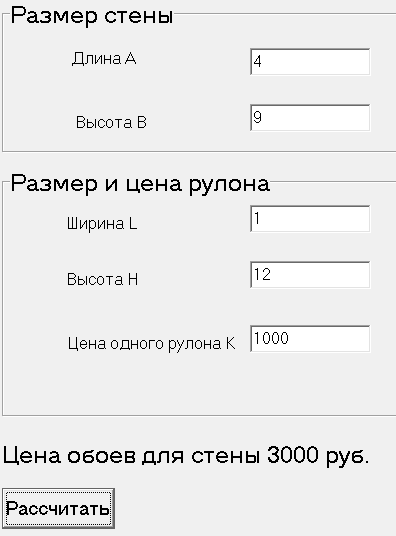Click the 3000 value in the result line

tap(292, 455)
